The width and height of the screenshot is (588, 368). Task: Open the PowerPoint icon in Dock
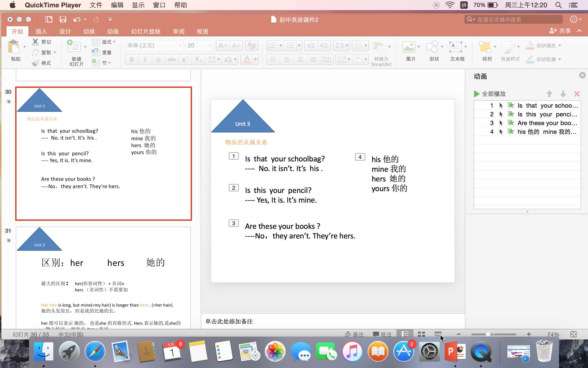point(455,351)
